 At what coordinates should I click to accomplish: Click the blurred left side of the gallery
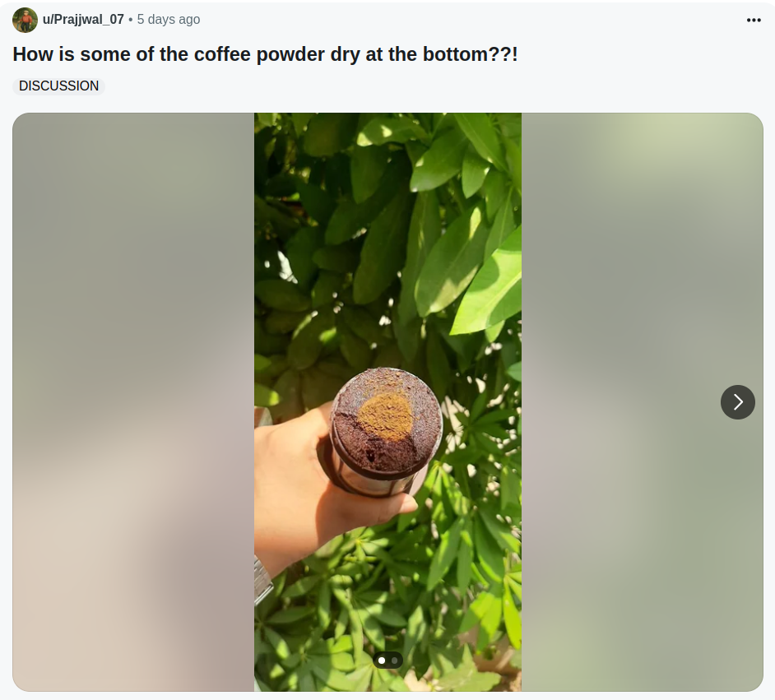(133, 402)
